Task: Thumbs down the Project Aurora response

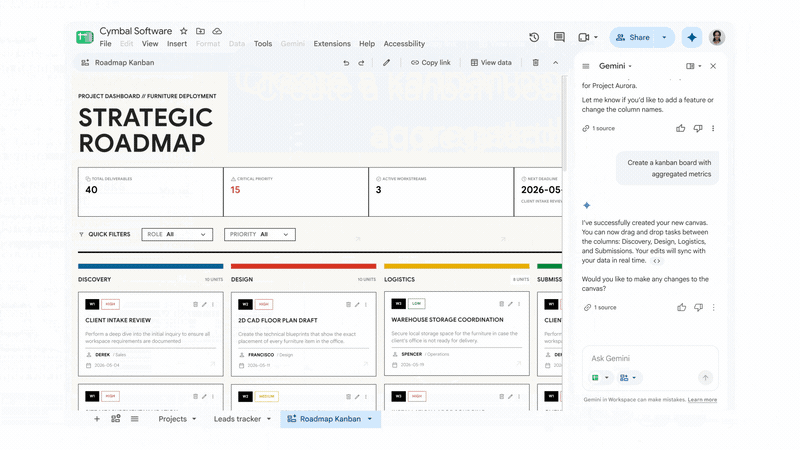Action: [x=698, y=129]
